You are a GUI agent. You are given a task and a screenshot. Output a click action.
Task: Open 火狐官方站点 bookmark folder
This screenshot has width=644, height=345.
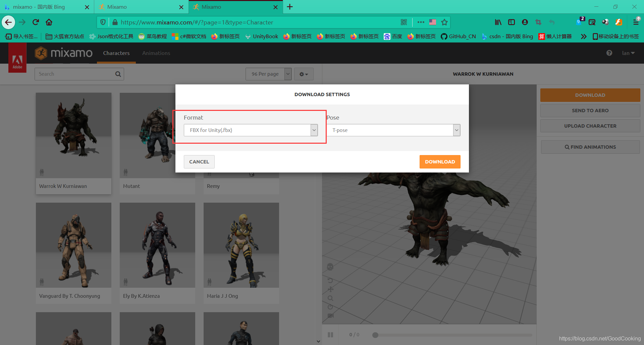pyautogui.click(x=65, y=37)
